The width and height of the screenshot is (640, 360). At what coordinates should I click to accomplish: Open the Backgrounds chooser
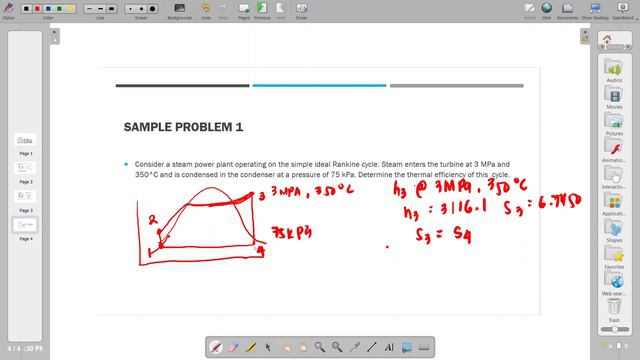pyautogui.click(x=180, y=11)
